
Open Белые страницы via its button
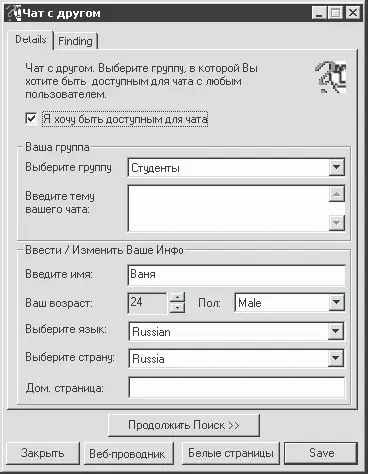coord(231,453)
